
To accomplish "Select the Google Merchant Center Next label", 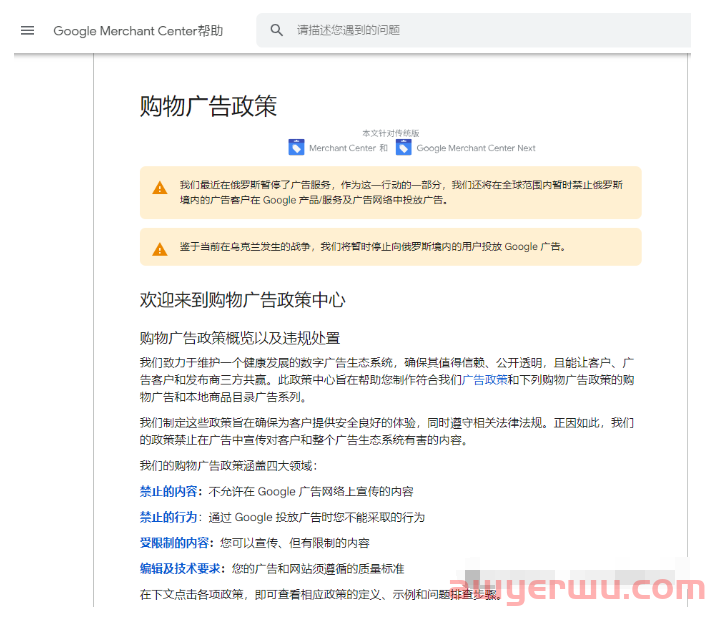I will [x=476, y=148].
